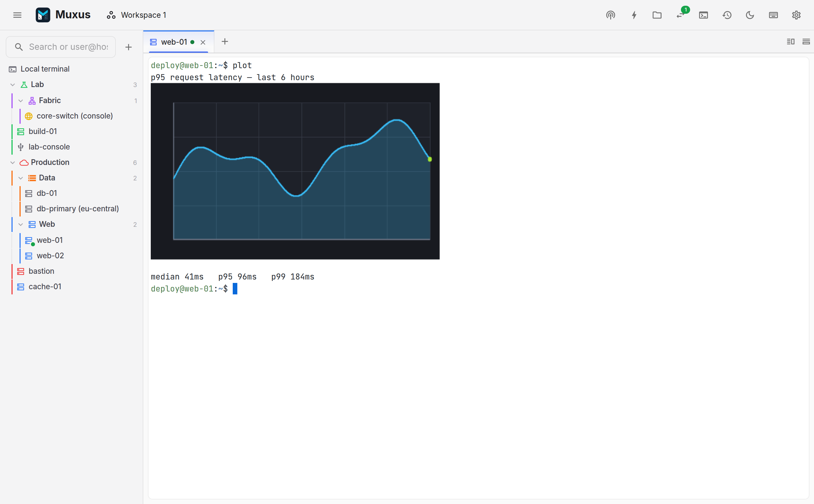Click the build-01 server icon
This screenshot has width=814, height=504.
(x=21, y=132)
